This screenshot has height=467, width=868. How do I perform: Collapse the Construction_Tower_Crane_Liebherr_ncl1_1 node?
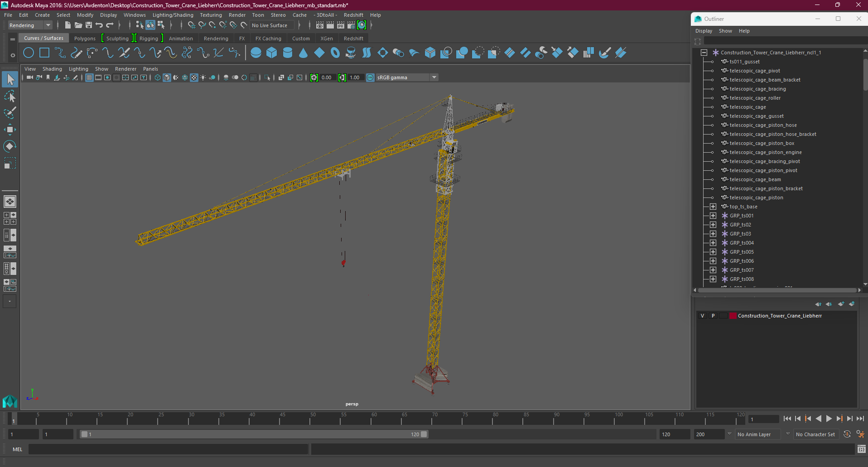(x=704, y=53)
